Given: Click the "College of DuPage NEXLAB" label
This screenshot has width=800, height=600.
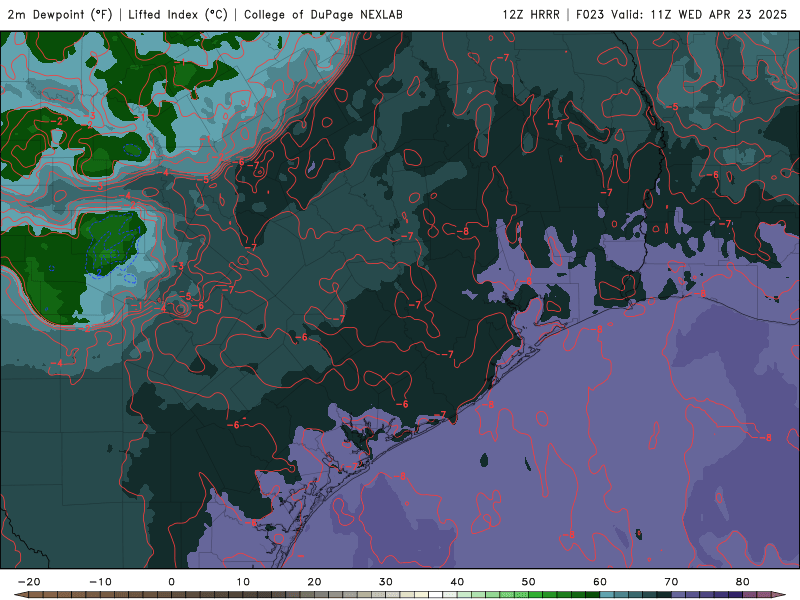Looking at the screenshot, I should [x=323, y=14].
